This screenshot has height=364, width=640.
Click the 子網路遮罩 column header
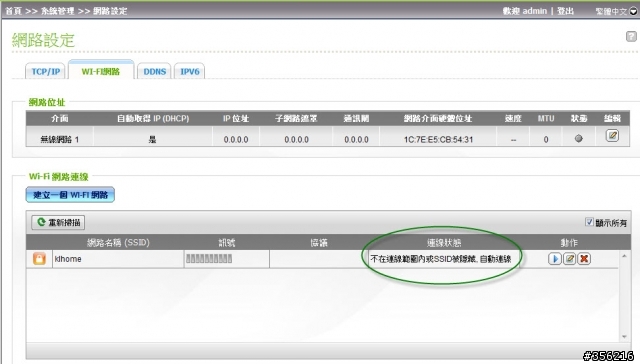[296, 119]
